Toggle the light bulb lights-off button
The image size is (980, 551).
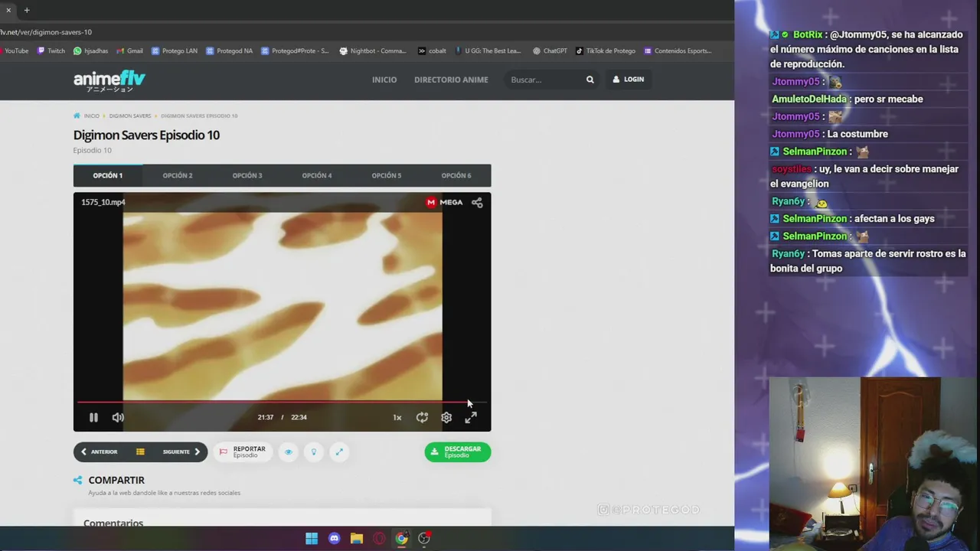(x=314, y=452)
